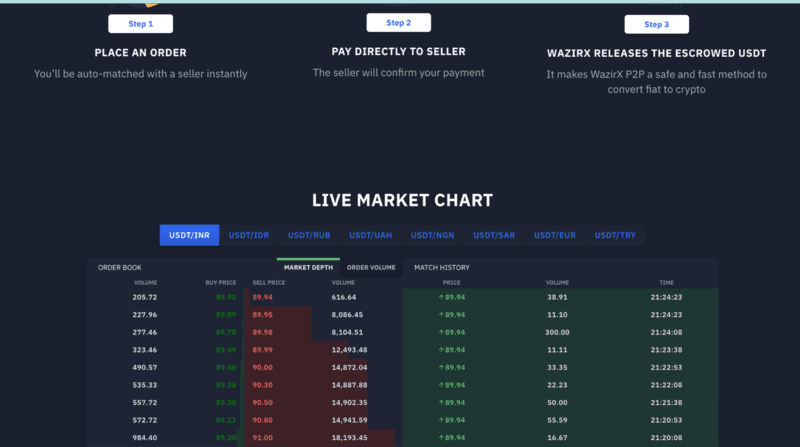The height and width of the screenshot is (447, 800).
Task: Click sell price 89.98
Action: click(x=262, y=332)
